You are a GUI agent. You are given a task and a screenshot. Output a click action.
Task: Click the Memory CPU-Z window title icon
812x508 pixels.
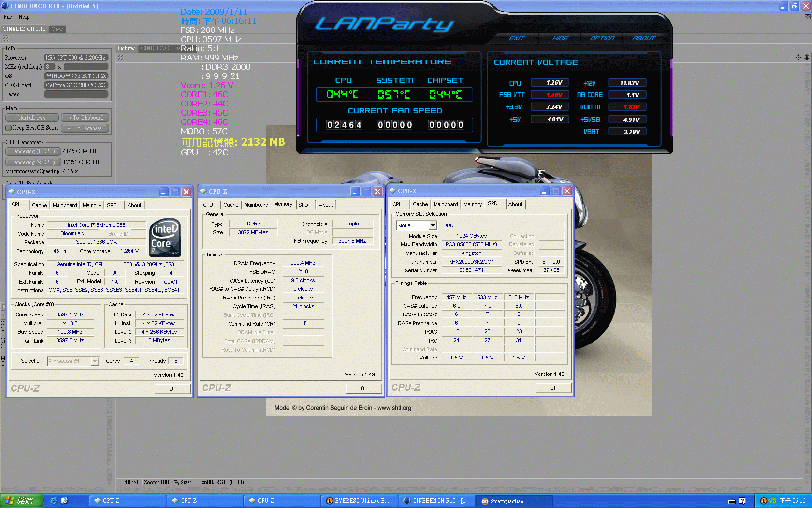(203, 191)
